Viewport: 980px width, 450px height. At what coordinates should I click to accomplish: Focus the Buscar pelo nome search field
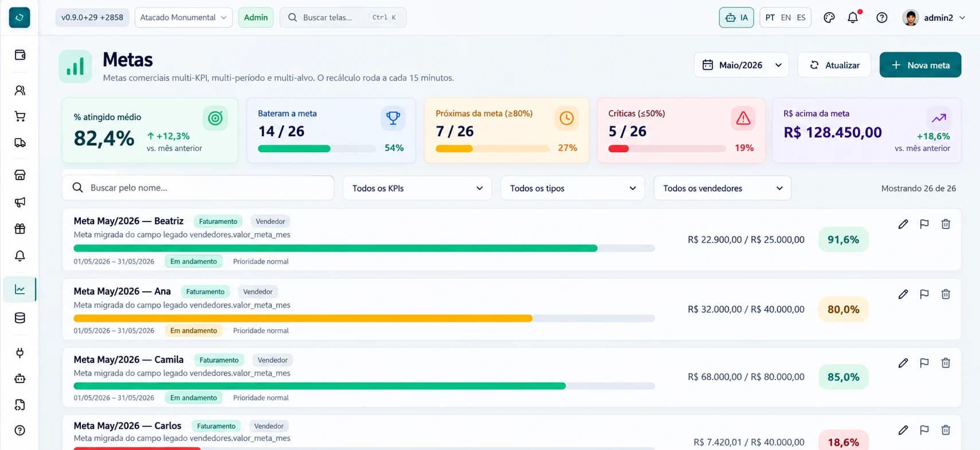tap(198, 188)
